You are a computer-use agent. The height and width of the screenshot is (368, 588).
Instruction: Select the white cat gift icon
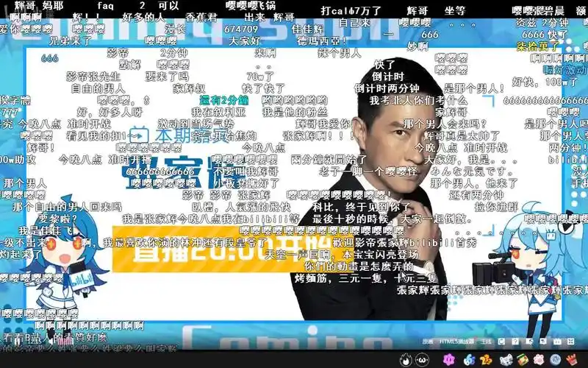tap(505, 360)
